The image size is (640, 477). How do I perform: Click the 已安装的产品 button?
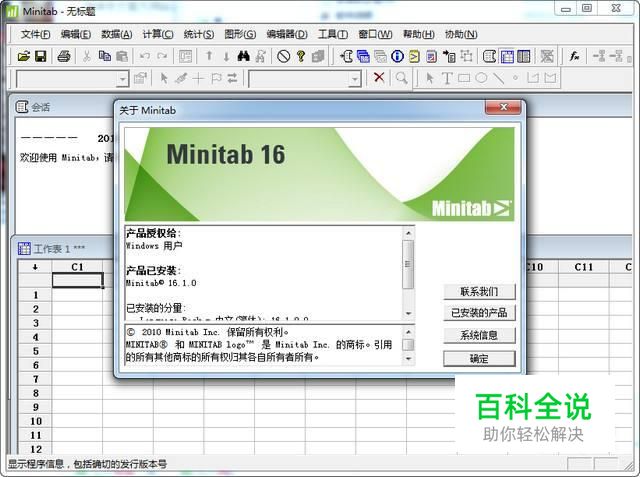(479, 313)
